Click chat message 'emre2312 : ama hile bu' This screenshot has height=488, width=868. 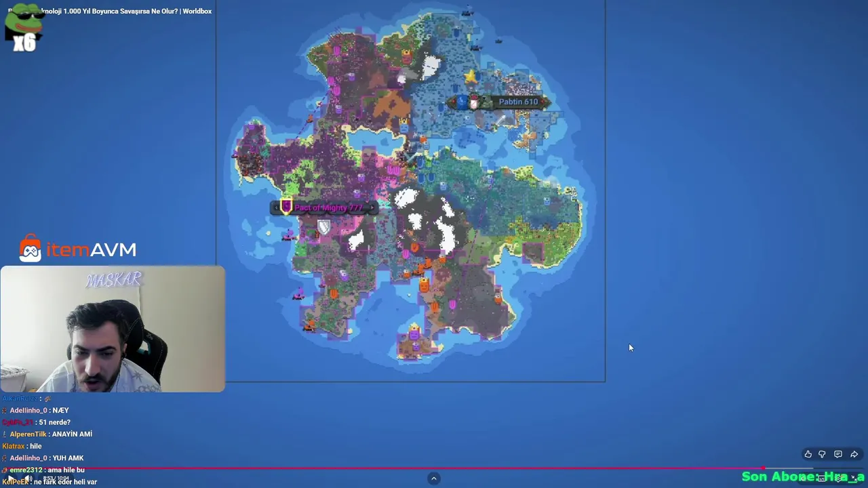(x=43, y=470)
